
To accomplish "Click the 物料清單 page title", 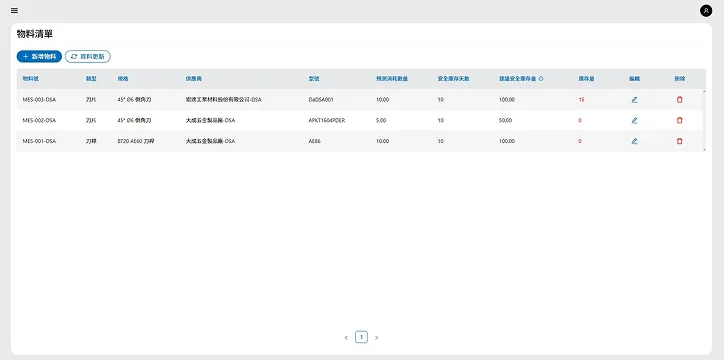I will [x=35, y=34].
